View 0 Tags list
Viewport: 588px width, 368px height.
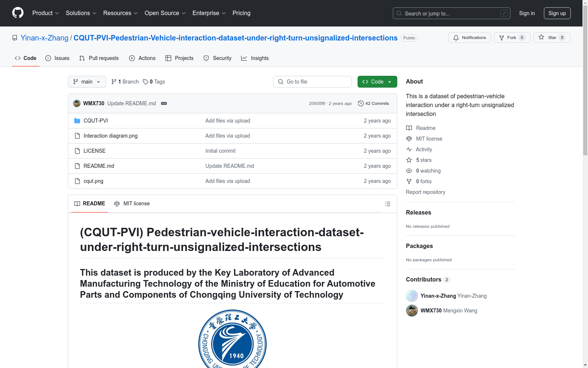154,82
